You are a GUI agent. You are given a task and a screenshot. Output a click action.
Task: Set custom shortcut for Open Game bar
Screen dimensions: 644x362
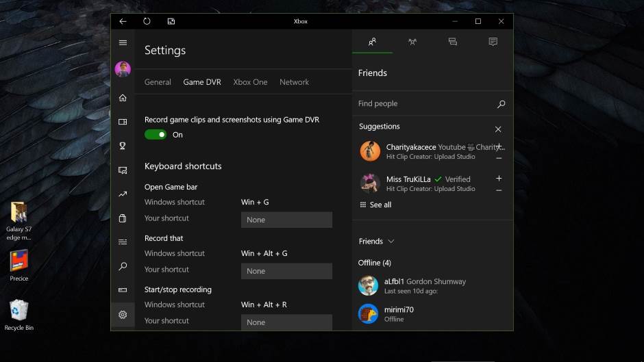click(286, 220)
